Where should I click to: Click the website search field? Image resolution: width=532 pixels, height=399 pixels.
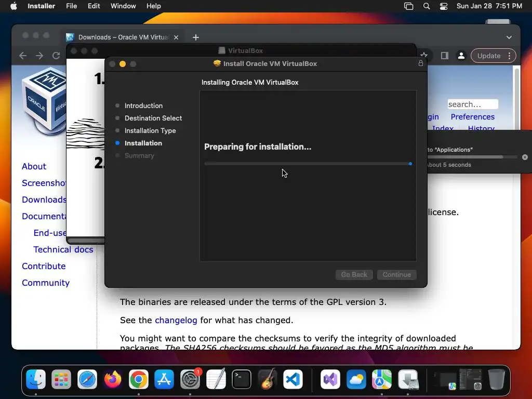click(x=473, y=104)
